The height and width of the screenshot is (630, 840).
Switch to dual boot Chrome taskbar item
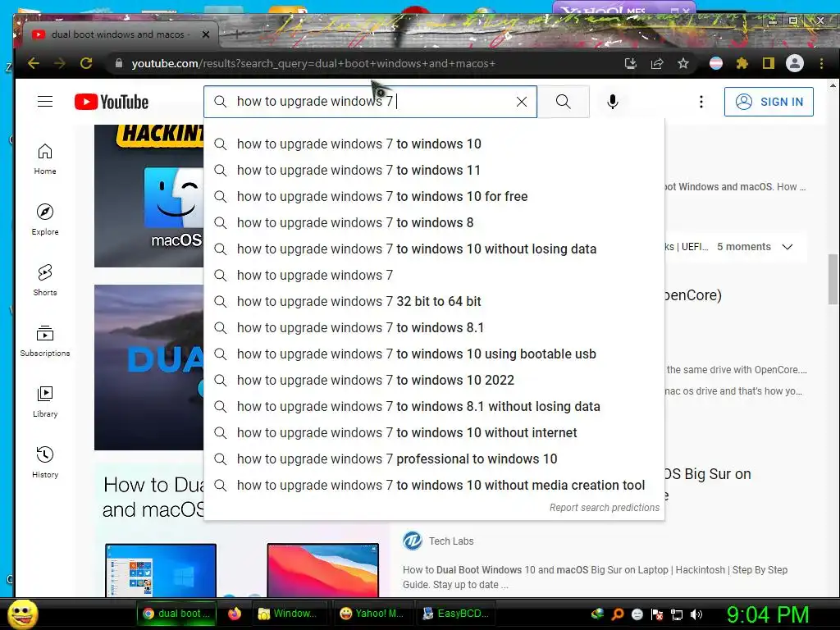click(x=177, y=614)
